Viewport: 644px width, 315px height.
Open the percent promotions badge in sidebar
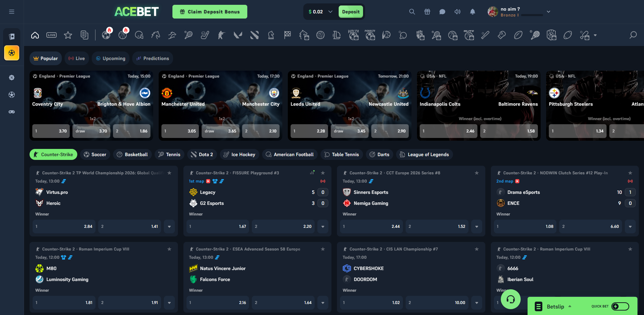click(12, 78)
